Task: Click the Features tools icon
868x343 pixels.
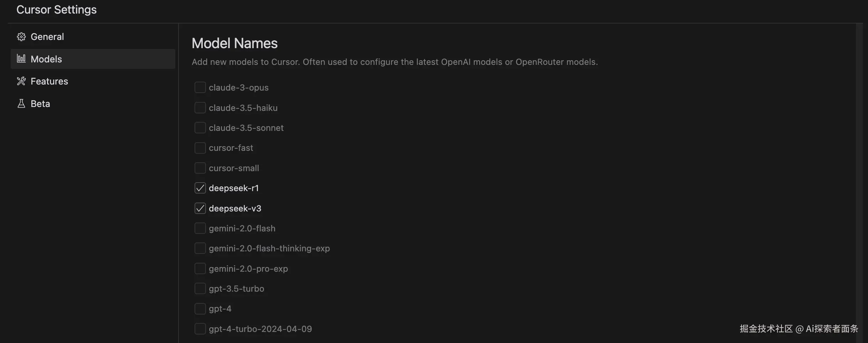Action: tap(21, 81)
